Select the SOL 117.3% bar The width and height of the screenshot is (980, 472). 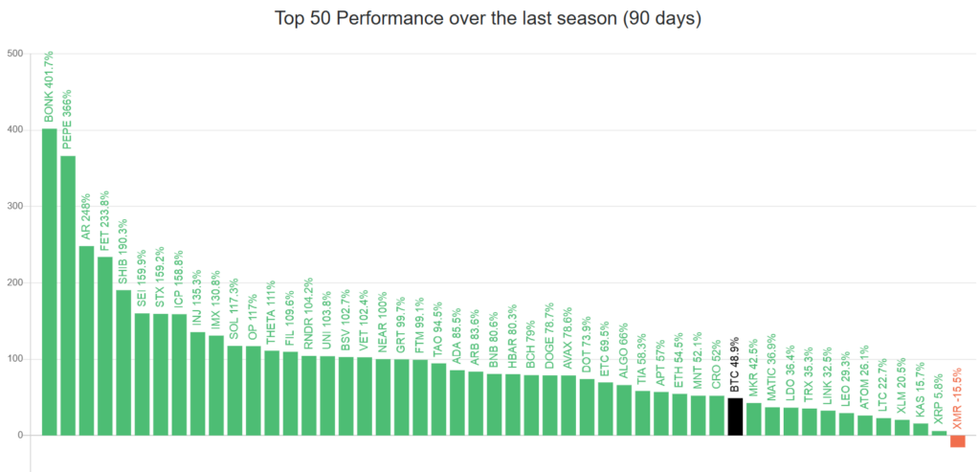point(235,390)
